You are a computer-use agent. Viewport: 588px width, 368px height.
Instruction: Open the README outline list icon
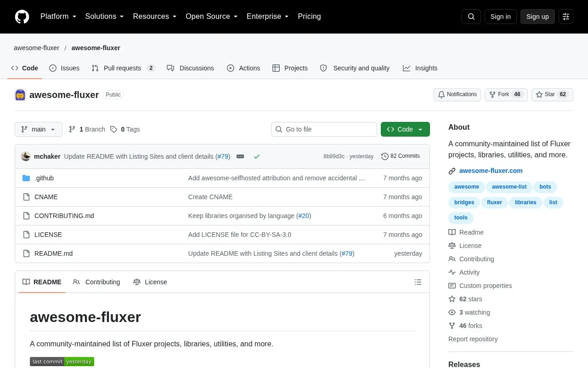pos(418,282)
